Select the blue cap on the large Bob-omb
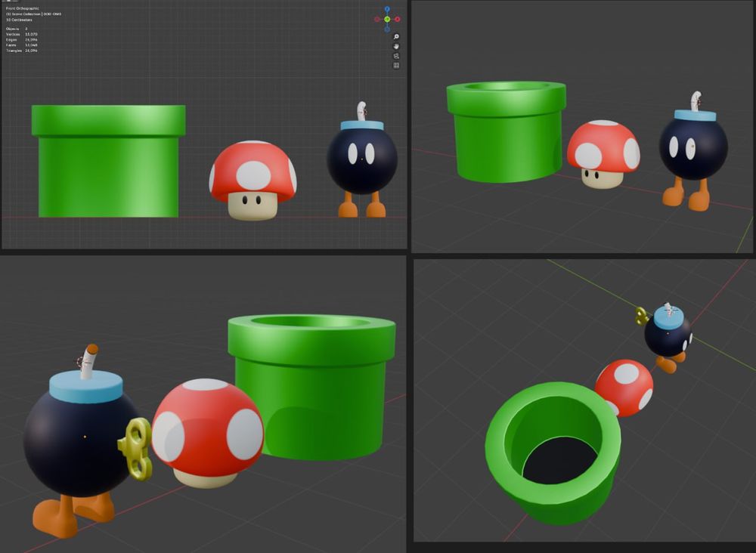Viewport: 756px width, 553px height. tap(86, 386)
